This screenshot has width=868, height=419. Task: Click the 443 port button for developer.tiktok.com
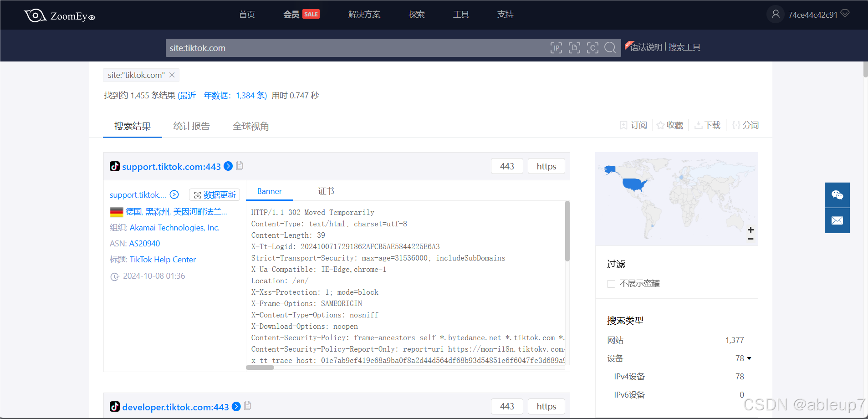tap(507, 406)
